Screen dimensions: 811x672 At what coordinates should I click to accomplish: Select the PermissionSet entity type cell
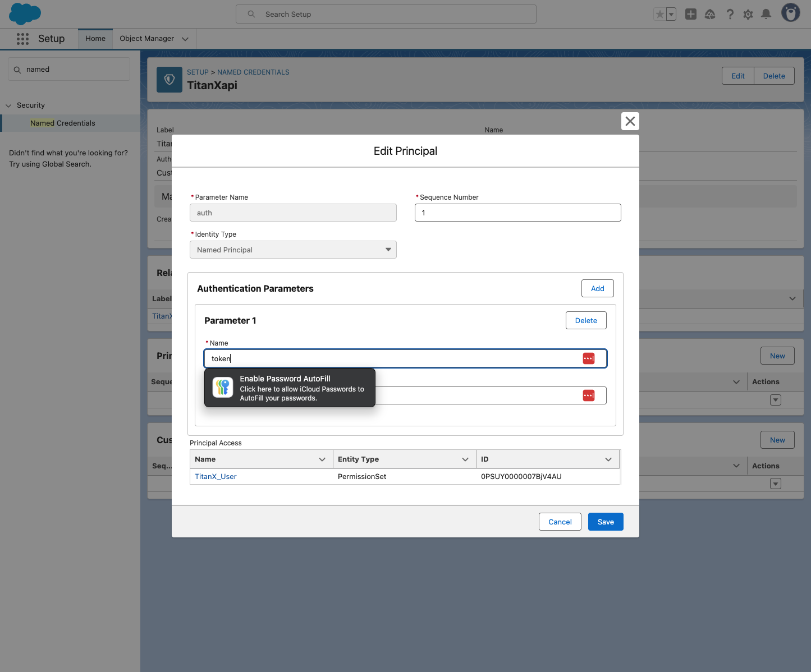(x=404, y=477)
